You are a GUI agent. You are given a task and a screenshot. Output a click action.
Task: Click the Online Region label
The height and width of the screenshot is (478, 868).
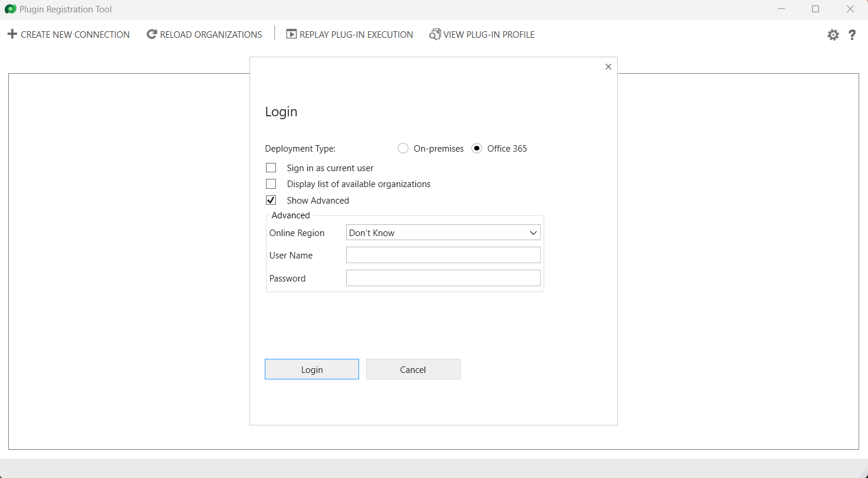pos(297,233)
